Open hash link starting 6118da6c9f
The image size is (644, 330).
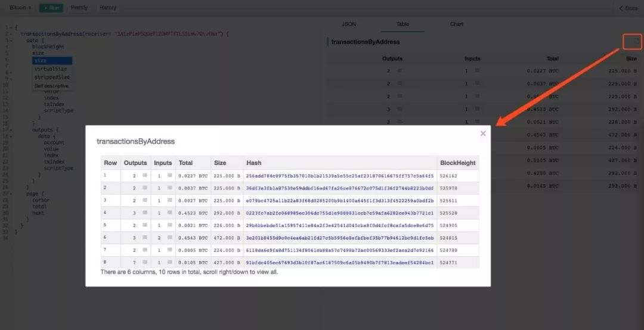click(x=340, y=250)
